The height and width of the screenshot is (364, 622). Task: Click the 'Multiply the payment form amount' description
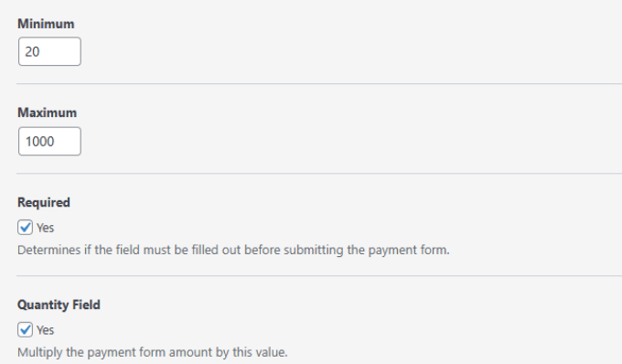point(153,352)
